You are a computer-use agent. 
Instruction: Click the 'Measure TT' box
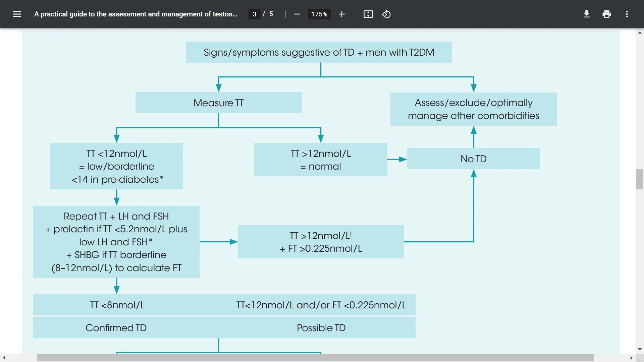coord(219,103)
